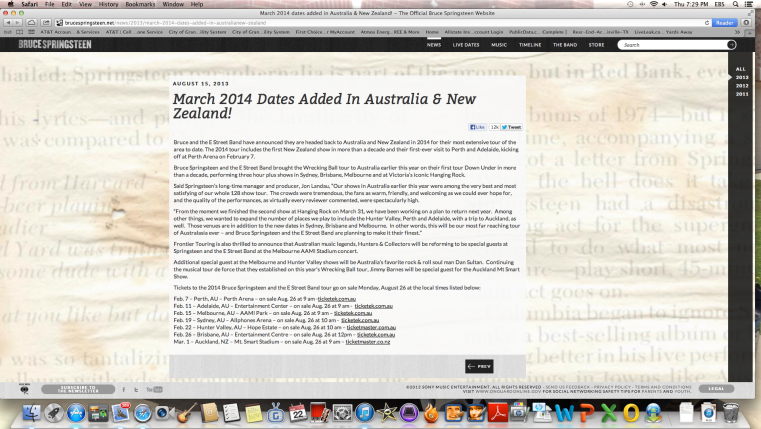The width and height of the screenshot is (761, 429).
Task: Open the Safari menu
Action: [x=30, y=4]
